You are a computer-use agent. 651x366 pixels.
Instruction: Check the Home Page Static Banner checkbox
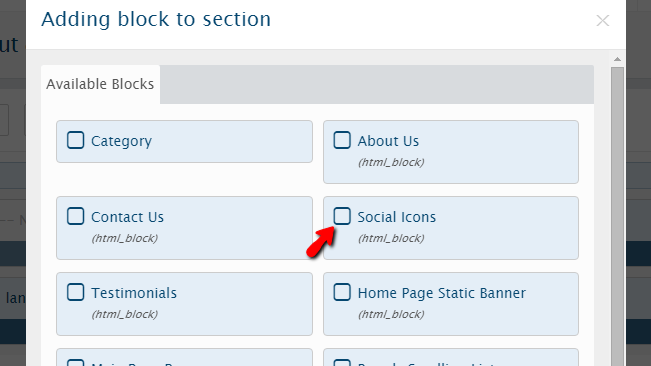pyautogui.click(x=342, y=292)
